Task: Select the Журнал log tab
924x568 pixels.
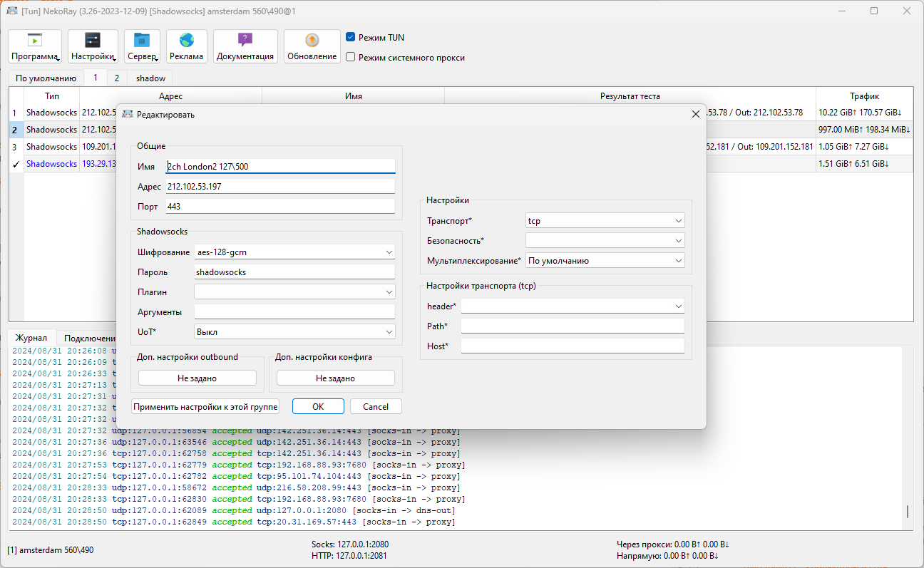Action: pos(31,338)
